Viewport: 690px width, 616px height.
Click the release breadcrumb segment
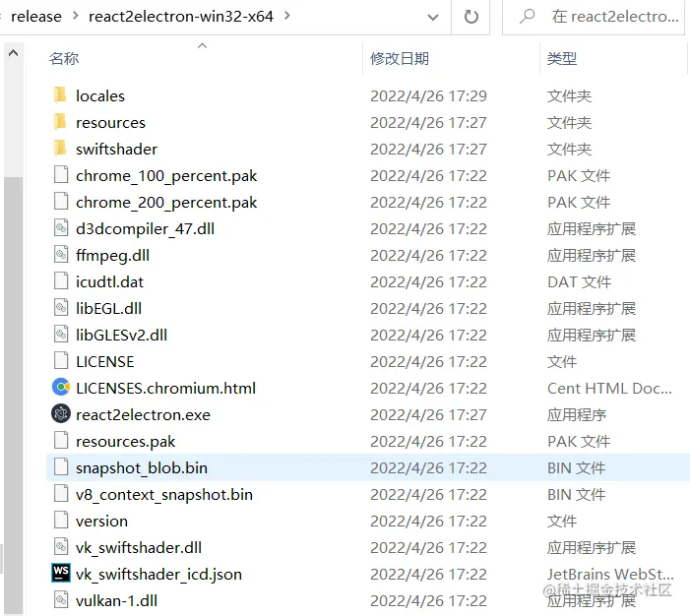point(36,17)
